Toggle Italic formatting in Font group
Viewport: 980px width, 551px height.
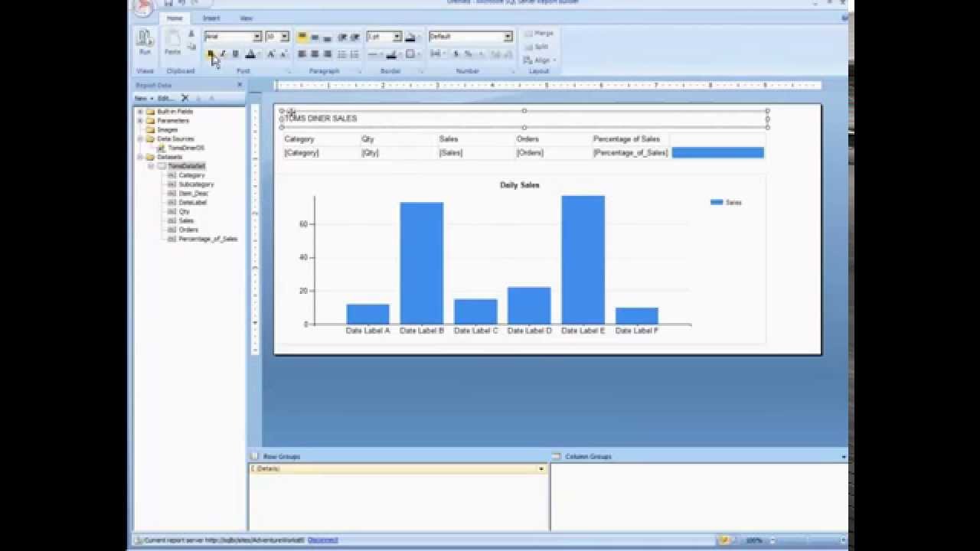click(x=223, y=54)
